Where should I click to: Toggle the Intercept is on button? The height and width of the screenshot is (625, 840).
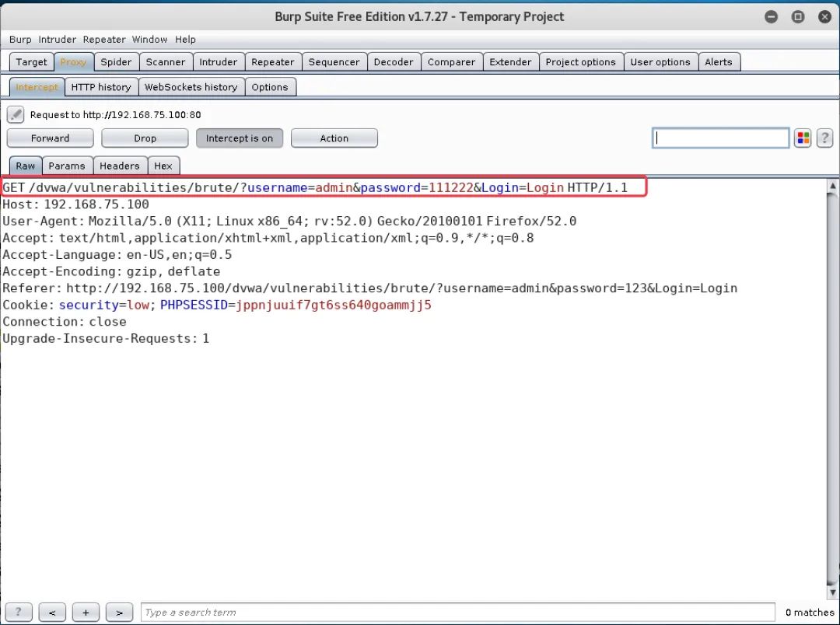(x=240, y=138)
